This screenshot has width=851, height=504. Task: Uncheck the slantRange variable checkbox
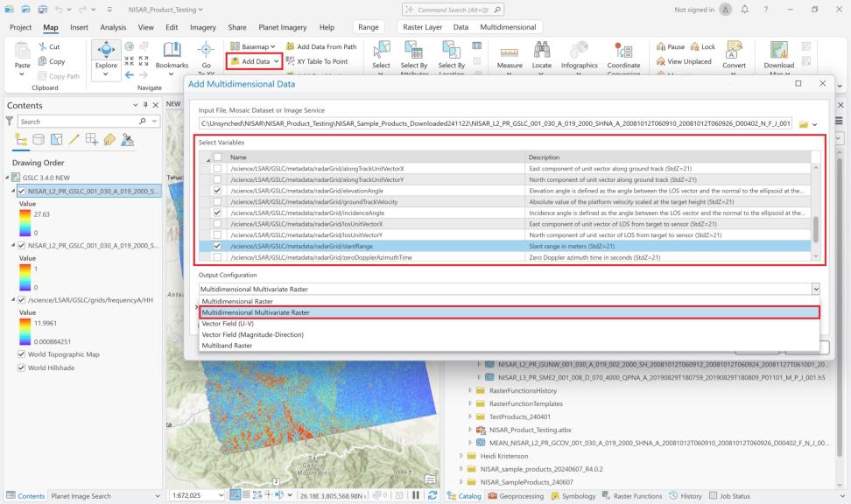[x=217, y=246]
